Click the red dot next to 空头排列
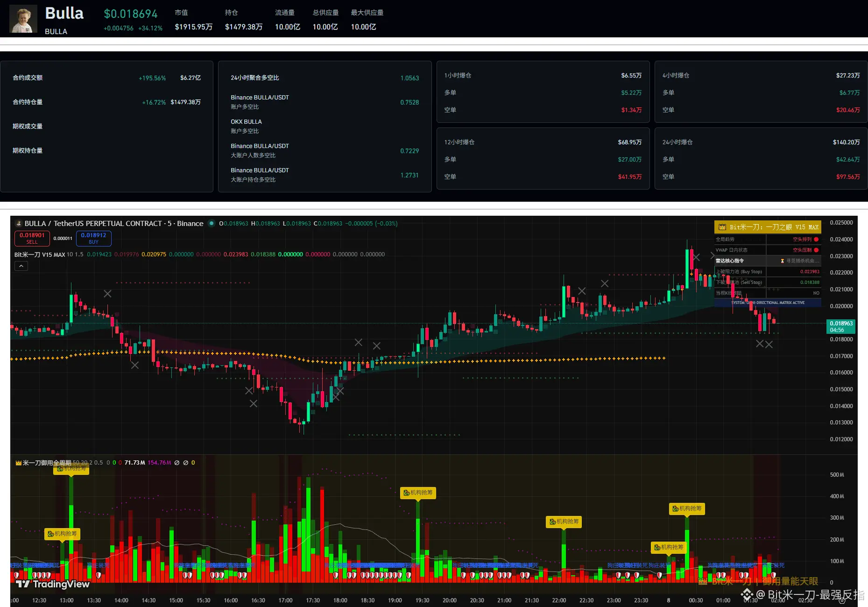868x607 pixels. (x=816, y=239)
